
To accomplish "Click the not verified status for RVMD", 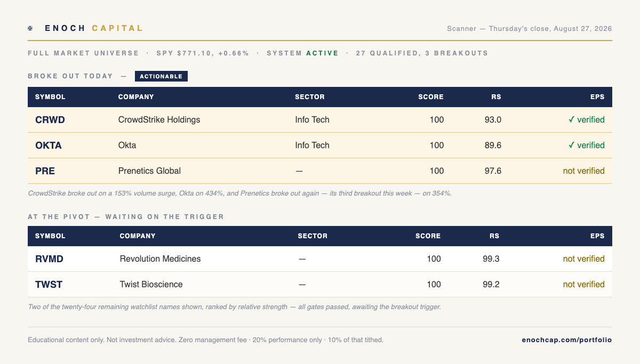I will 584,259.
